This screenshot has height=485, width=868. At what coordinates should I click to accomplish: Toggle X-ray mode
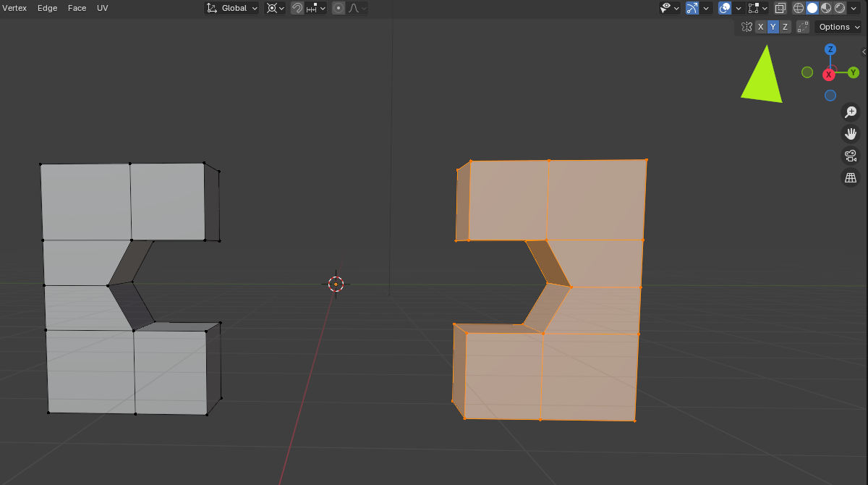780,8
